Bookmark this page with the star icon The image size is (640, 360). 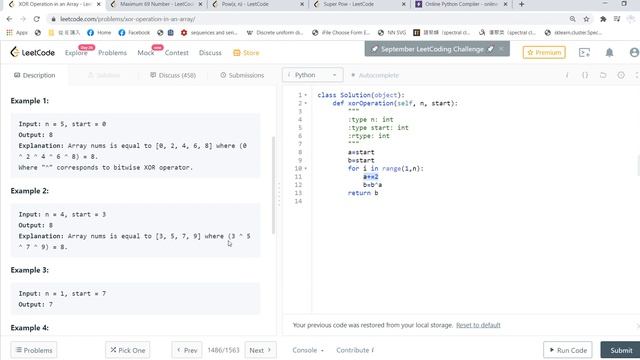pos(587,19)
